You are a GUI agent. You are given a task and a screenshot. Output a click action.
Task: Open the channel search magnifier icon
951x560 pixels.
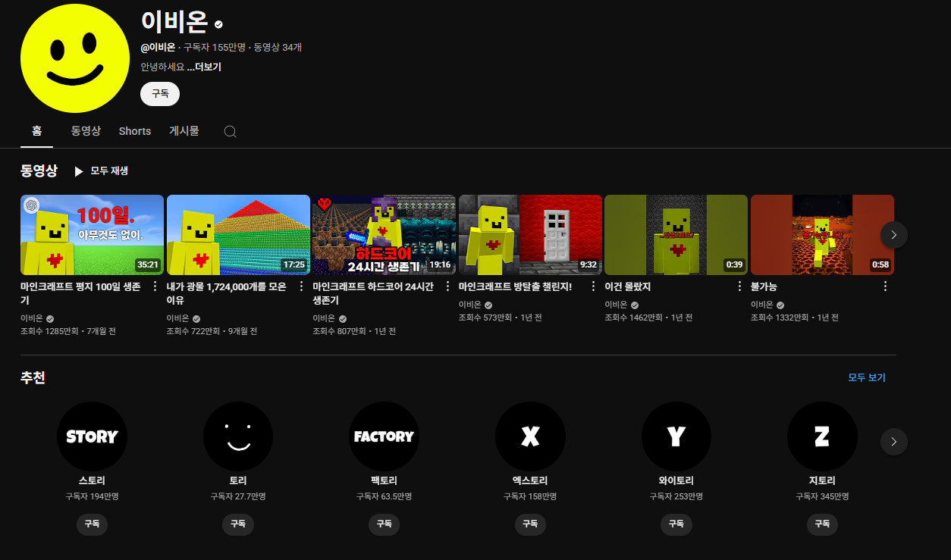pyautogui.click(x=231, y=131)
